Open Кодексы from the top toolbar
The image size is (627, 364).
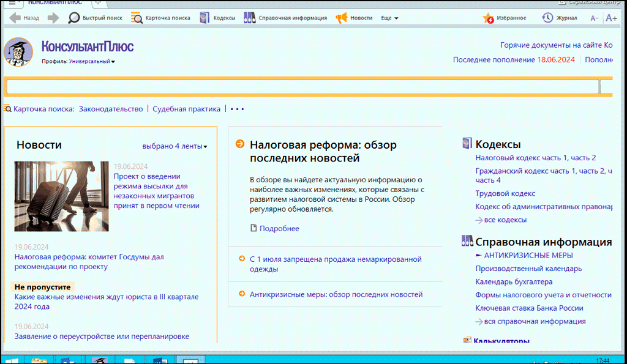[217, 18]
